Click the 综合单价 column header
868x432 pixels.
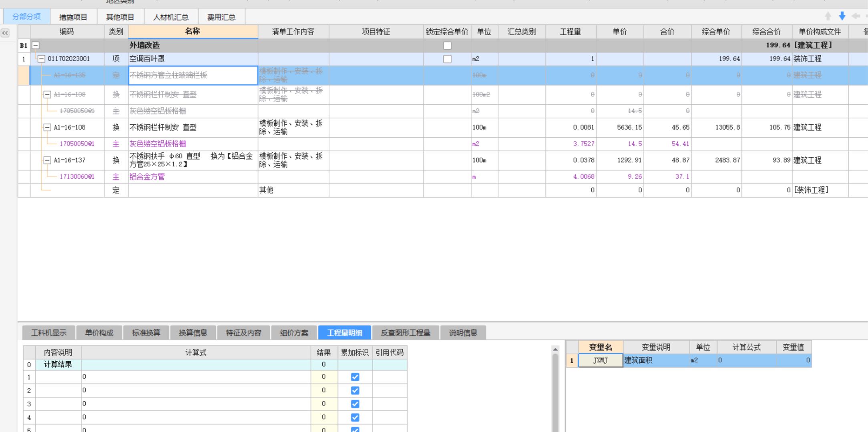(x=716, y=32)
